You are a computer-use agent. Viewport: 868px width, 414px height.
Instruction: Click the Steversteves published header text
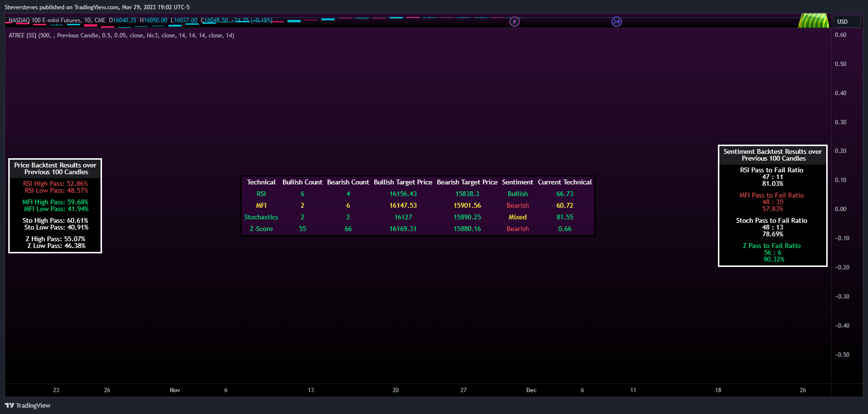97,7
